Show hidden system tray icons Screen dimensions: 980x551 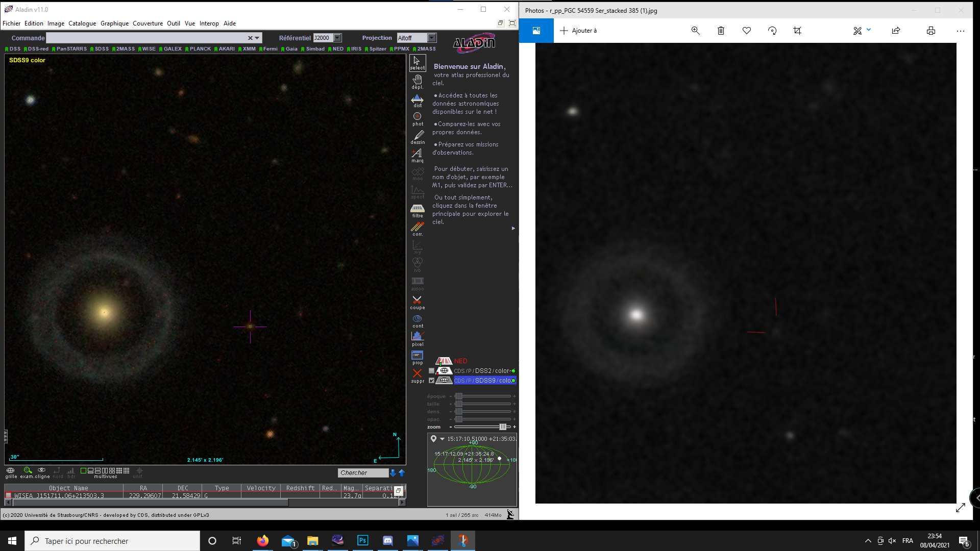tap(868, 541)
